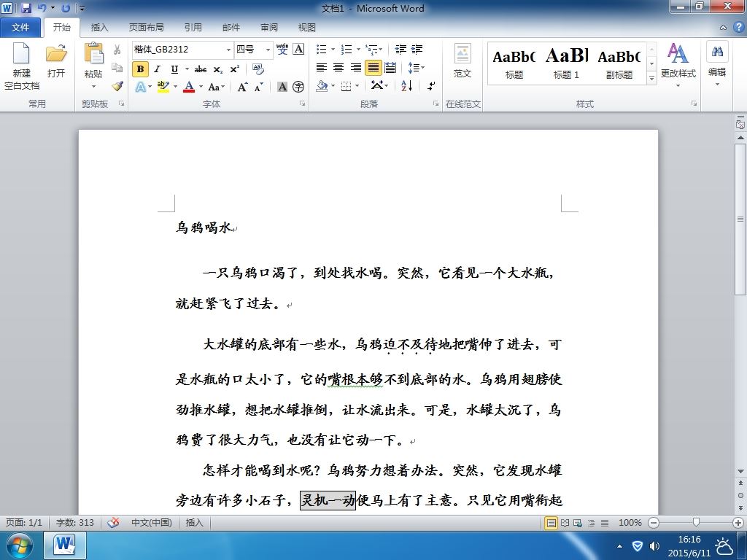
Task: Toggle superscript formatting
Action: point(234,69)
